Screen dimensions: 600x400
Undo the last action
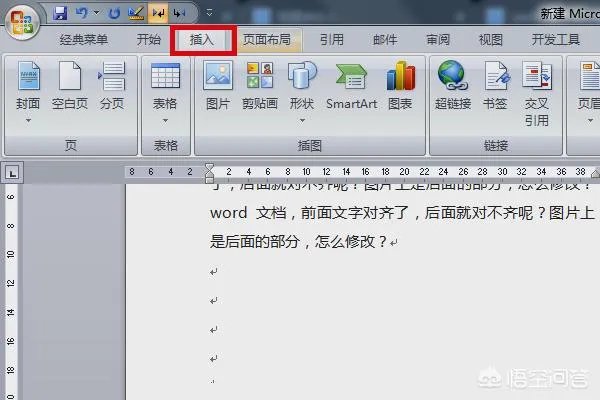(82, 13)
